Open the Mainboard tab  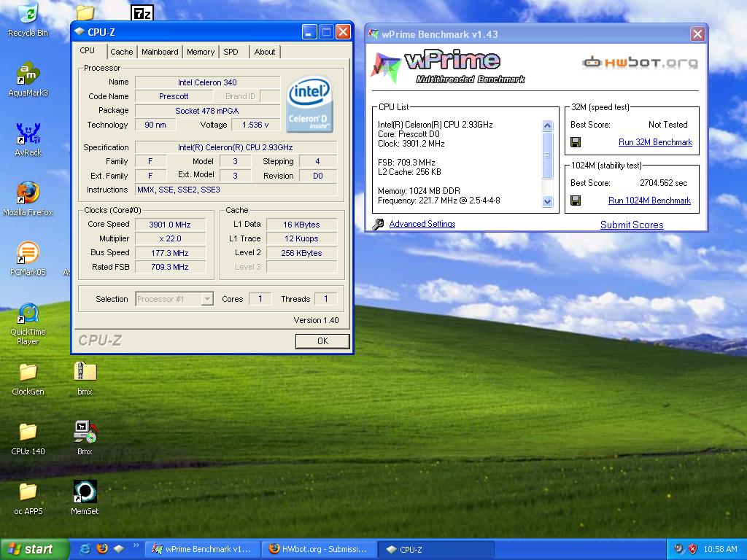pyautogui.click(x=160, y=52)
